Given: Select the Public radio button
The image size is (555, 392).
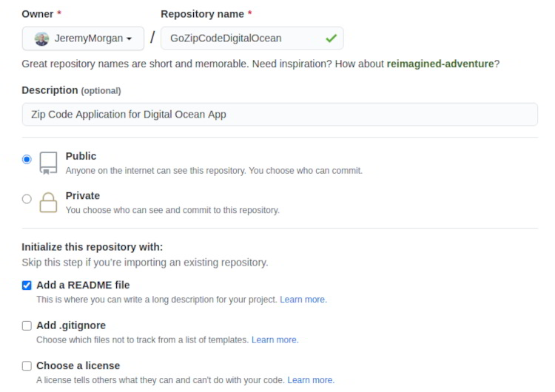Looking at the screenshot, I should click(27, 159).
